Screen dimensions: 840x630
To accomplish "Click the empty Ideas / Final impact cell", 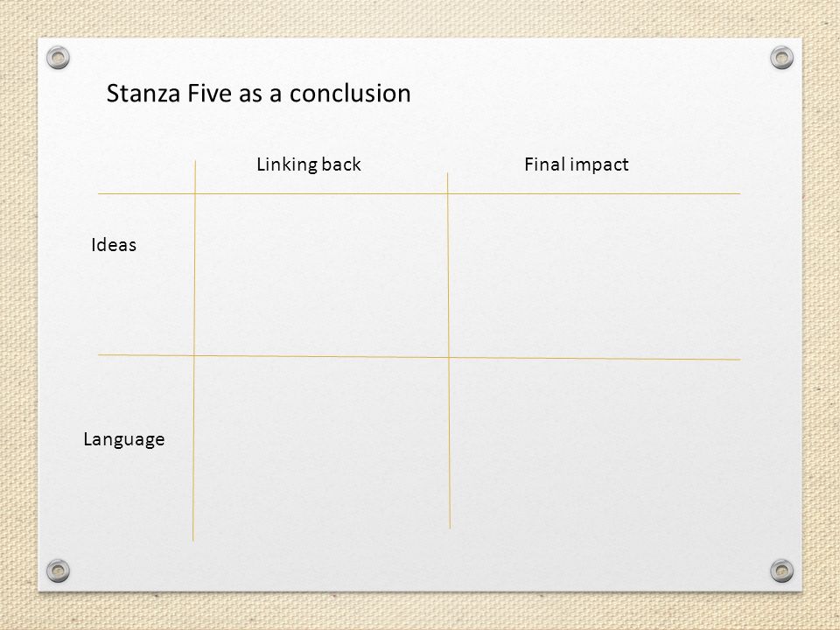I will pos(593,276).
